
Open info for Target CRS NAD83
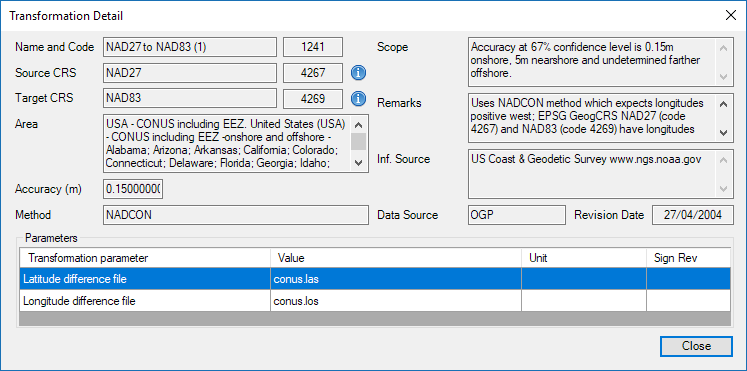[358, 99]
